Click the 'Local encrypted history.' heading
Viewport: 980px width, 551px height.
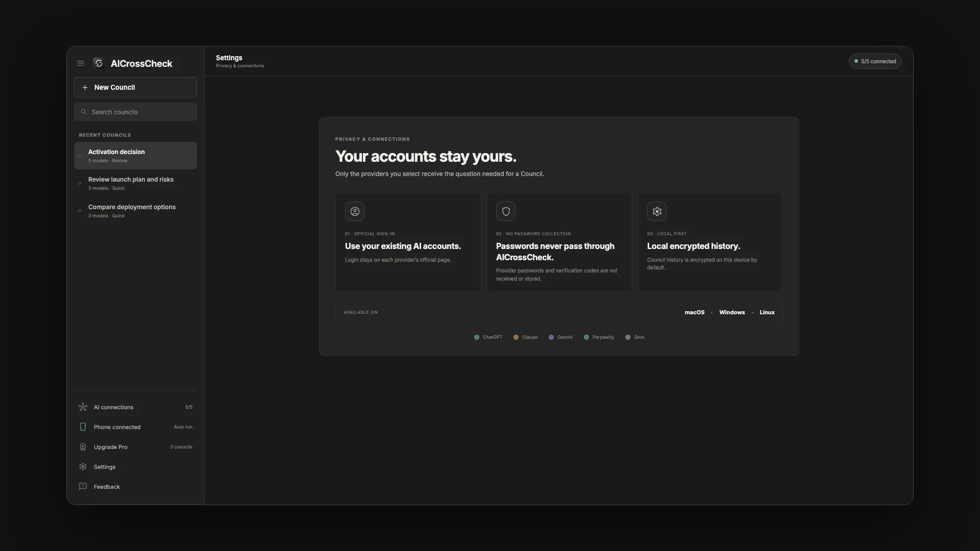point(693,246)
